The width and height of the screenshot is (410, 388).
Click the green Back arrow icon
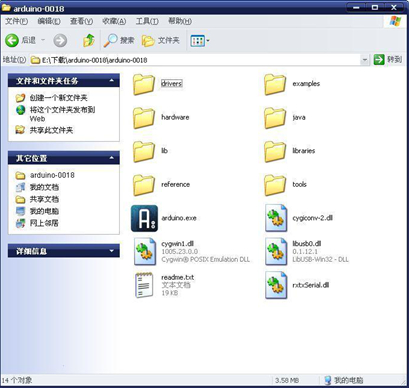point(12,40)
